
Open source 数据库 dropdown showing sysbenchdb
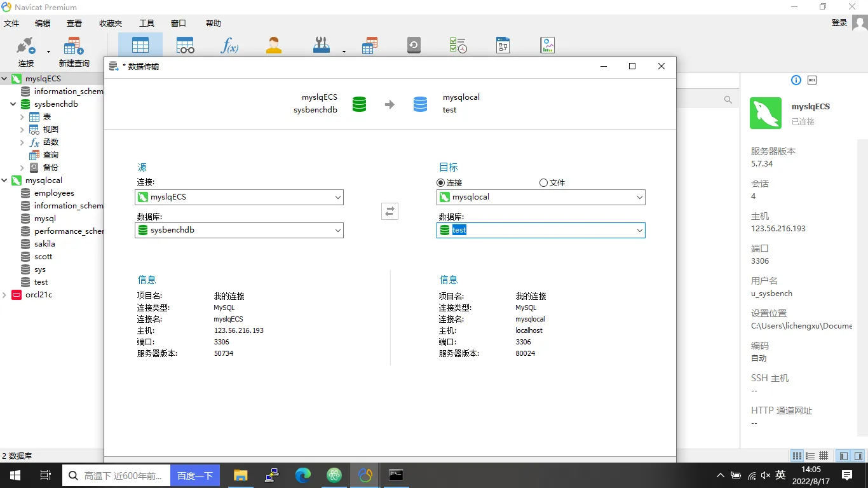[240, 230]
